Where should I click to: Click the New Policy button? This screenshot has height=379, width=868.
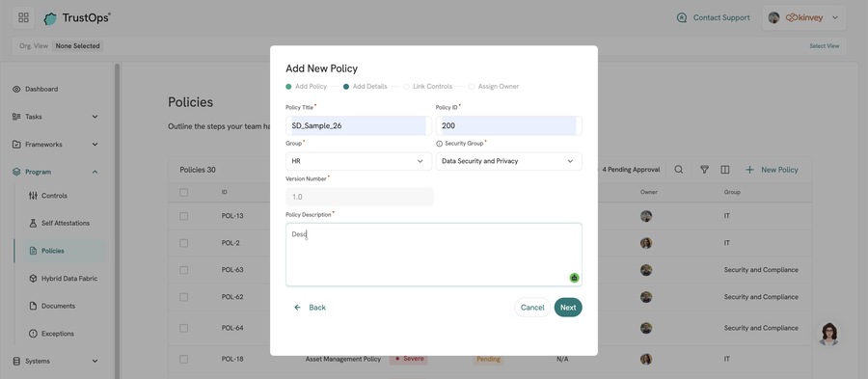(x=772, y=170)
